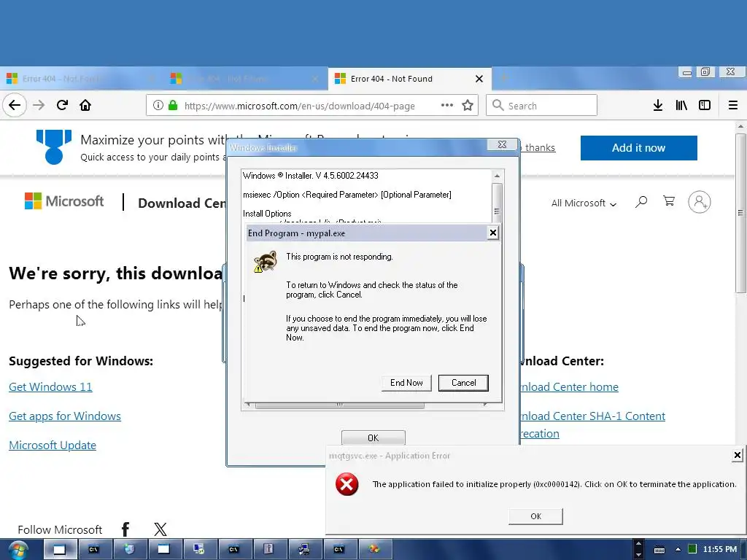747x560 pixels.
Task: Click the browser Search box
Action: [x=542, y=105]
